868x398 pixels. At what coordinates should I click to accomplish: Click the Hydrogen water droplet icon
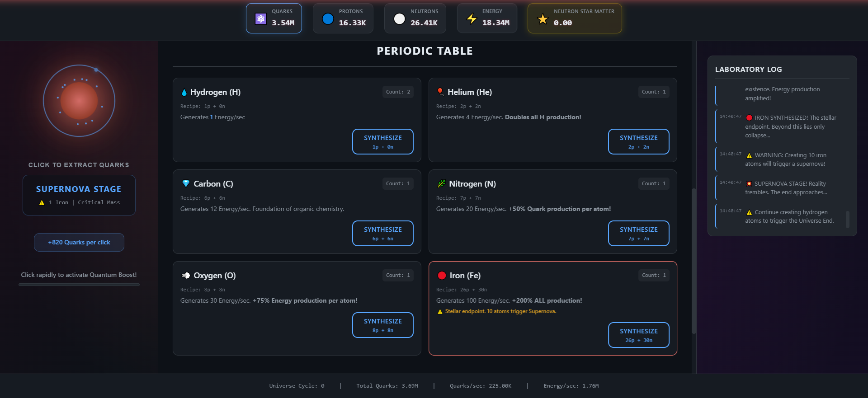point(184,92)
